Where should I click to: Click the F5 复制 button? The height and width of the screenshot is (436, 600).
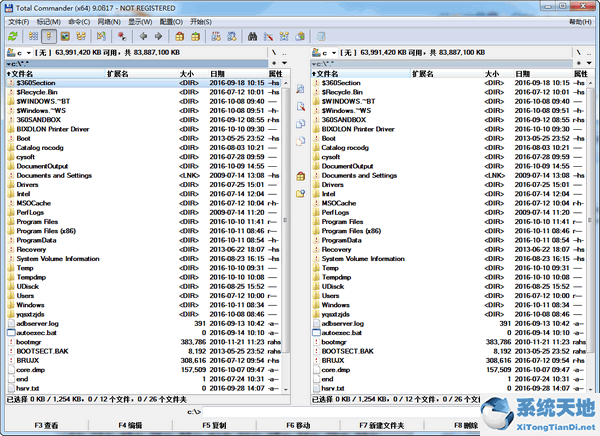click(214, 425)
